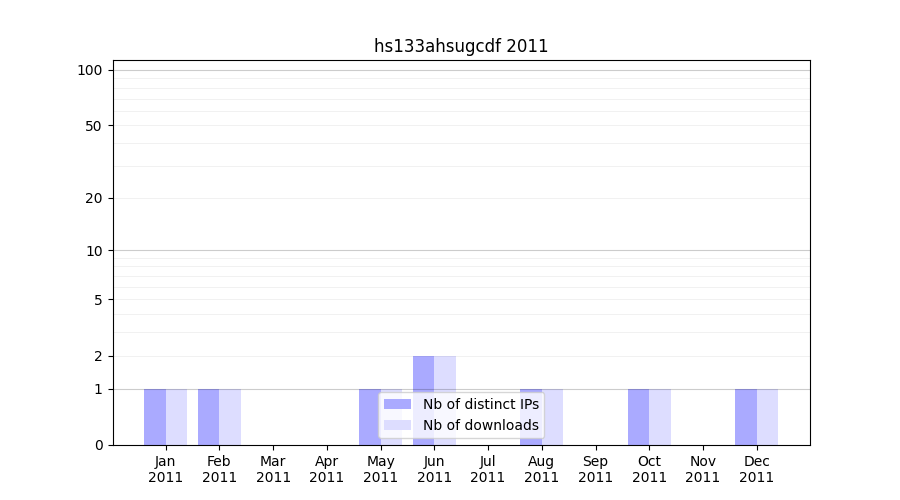The width and height of the screenshot is (900, 500).
Task: Click the 'Sep 2011' x-axis label
Action: 595,469
